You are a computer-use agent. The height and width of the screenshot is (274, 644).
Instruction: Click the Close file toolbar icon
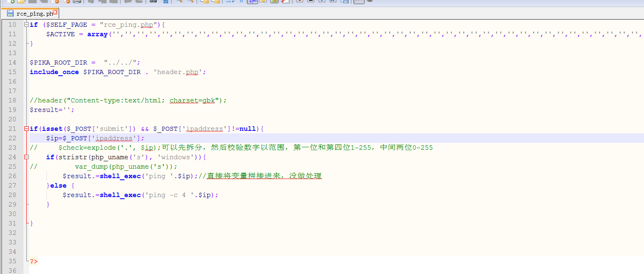click(55, 1)
